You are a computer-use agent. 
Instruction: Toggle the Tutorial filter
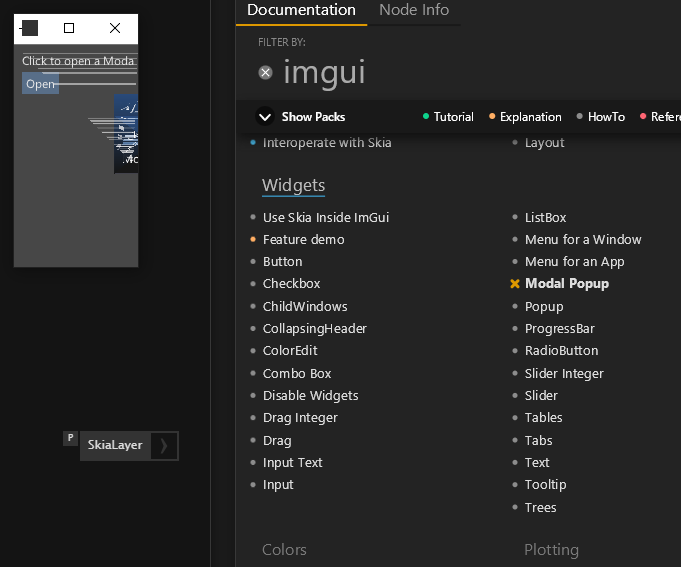[448, 117]
